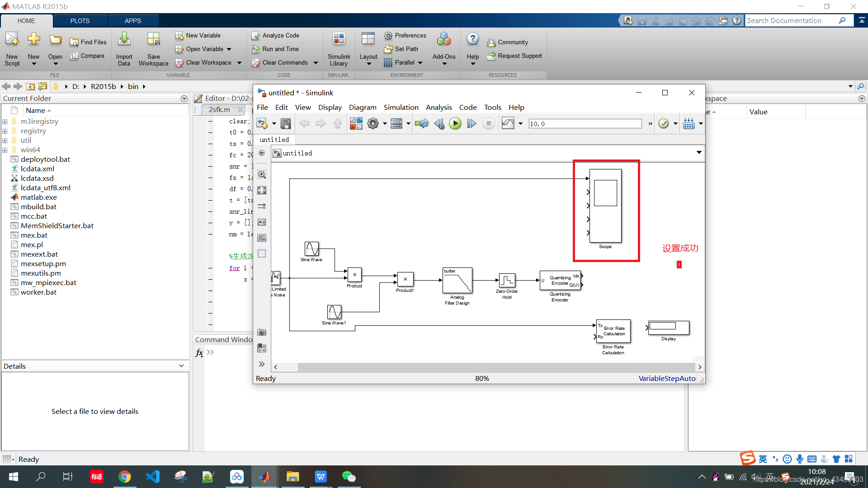
Task: Expand the Open Variable dropdown arrow
Action: coord(231,49)
